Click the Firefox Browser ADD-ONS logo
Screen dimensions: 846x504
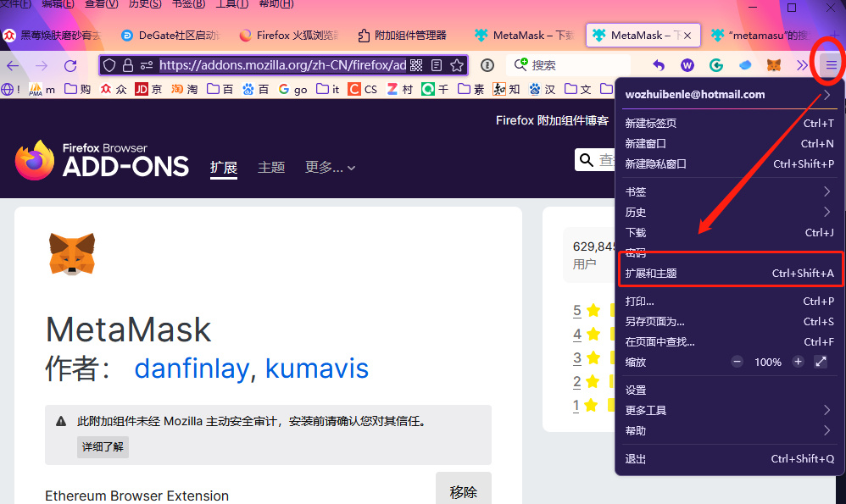pyautogui.click(x=102, y=160)
